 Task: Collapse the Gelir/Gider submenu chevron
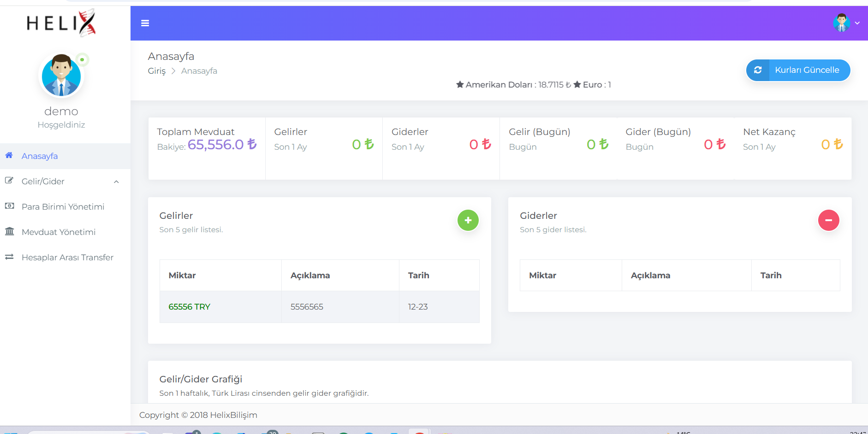point(116,182)
